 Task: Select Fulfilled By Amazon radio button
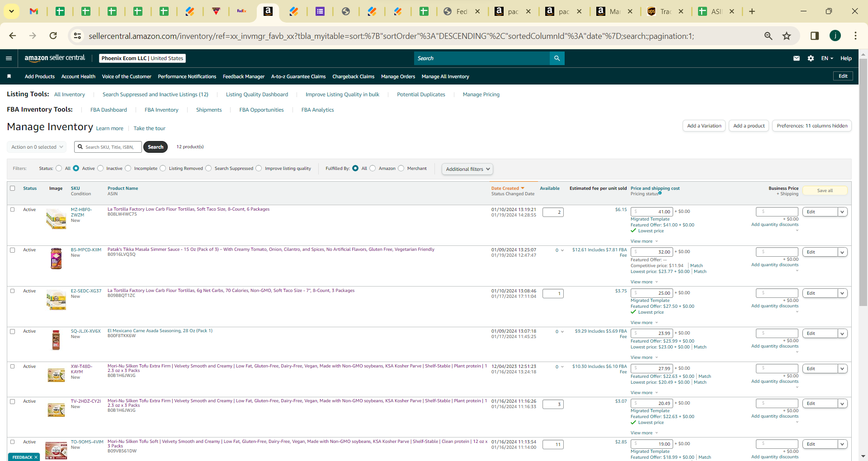point(373,169)
